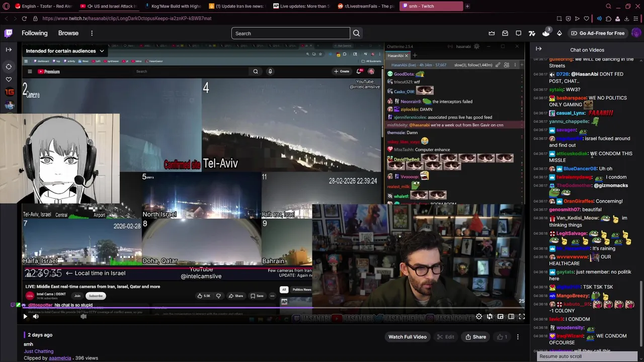Open clipper aaamelcia profile link
644x362 pixels.
(x=60, y=358)
